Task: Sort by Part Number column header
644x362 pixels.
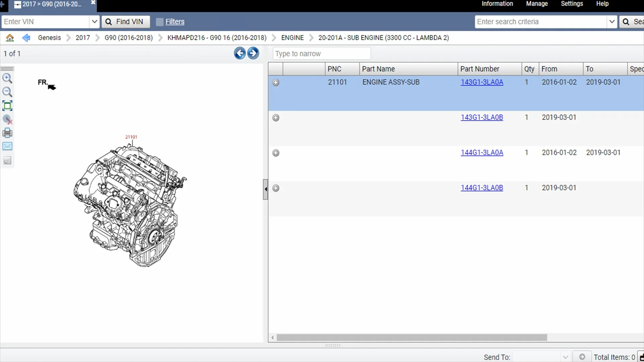Action: (x=490, y=69)
